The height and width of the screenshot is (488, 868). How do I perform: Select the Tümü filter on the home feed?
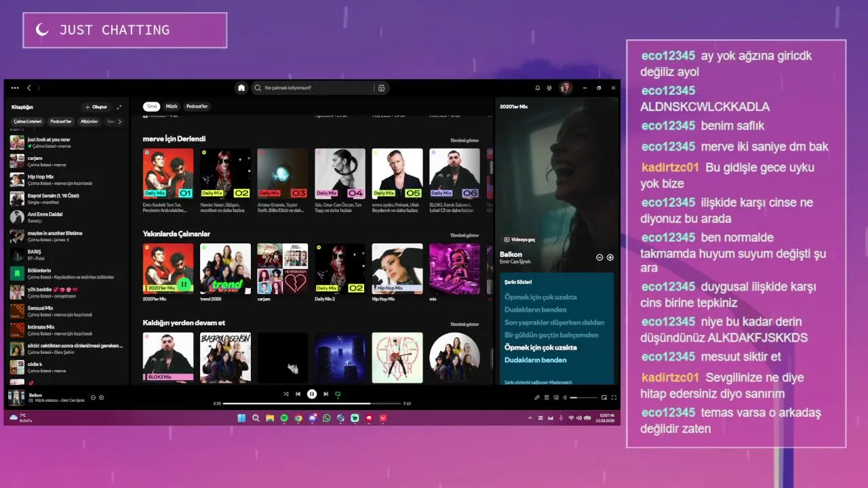click(152, 106)
